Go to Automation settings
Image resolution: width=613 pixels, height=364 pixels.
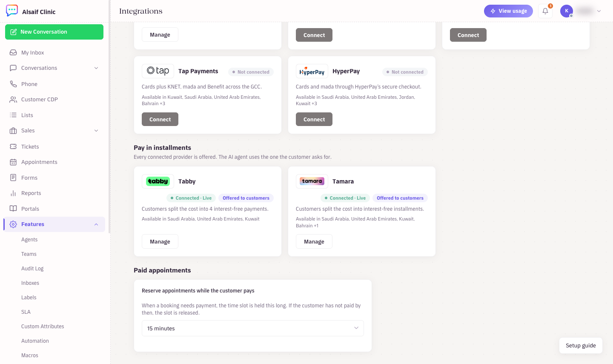click(x=35, y=341)
